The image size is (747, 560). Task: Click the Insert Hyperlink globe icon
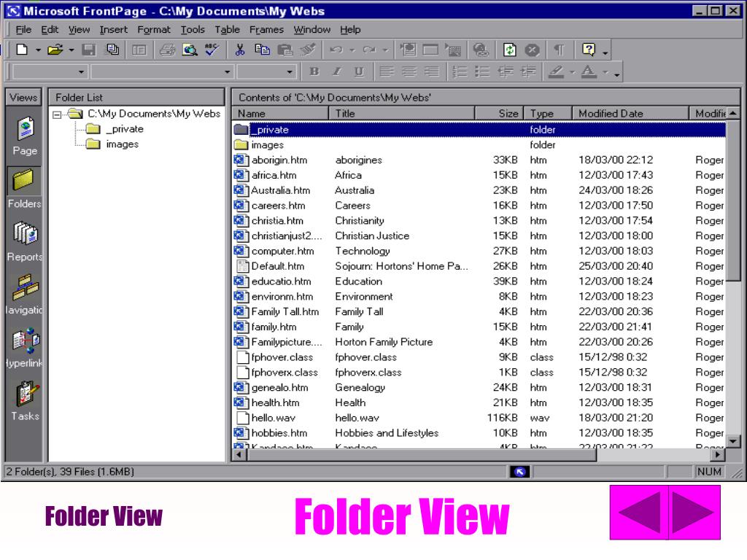(x=481, y=50)
